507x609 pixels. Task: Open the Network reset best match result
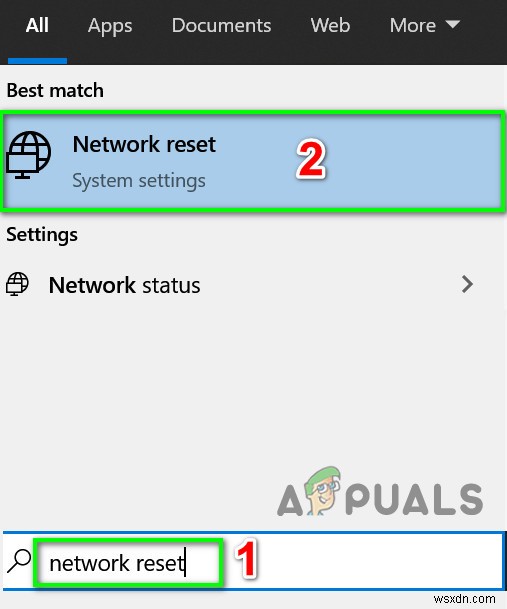253,161
